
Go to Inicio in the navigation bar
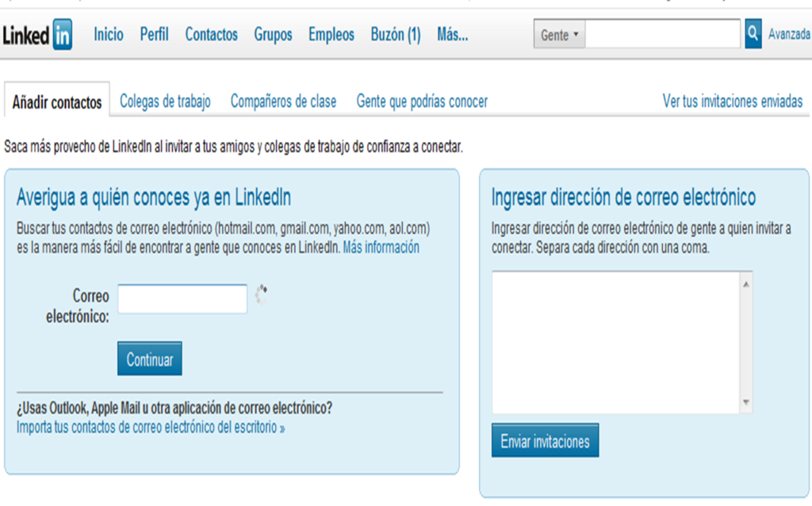coord(108,35)
